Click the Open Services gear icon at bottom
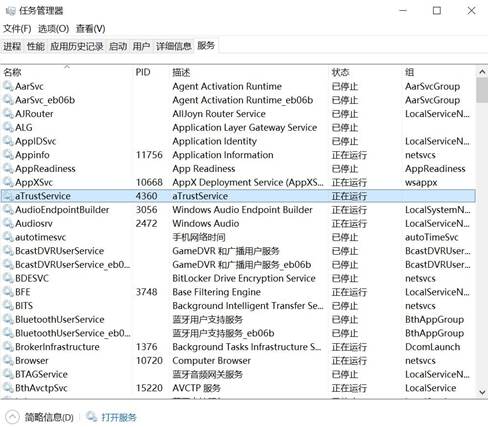The height and width of the screenshot is (427, 488). pos(92,417)
